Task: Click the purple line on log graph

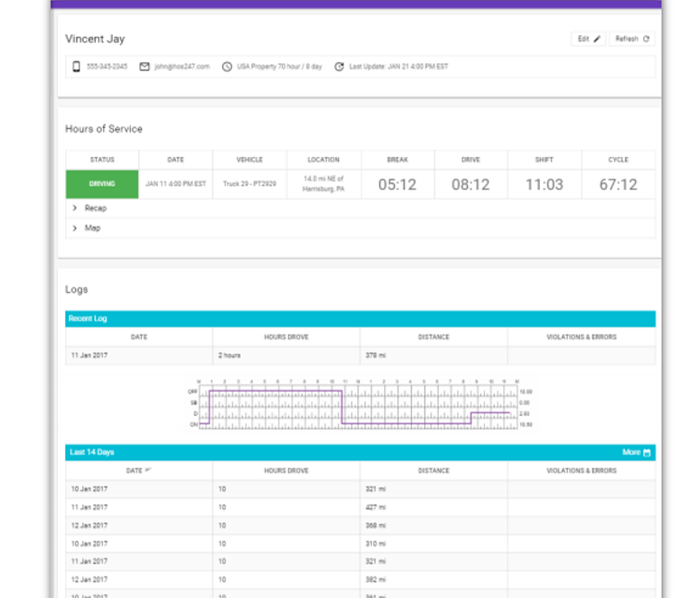Action: 274,391
